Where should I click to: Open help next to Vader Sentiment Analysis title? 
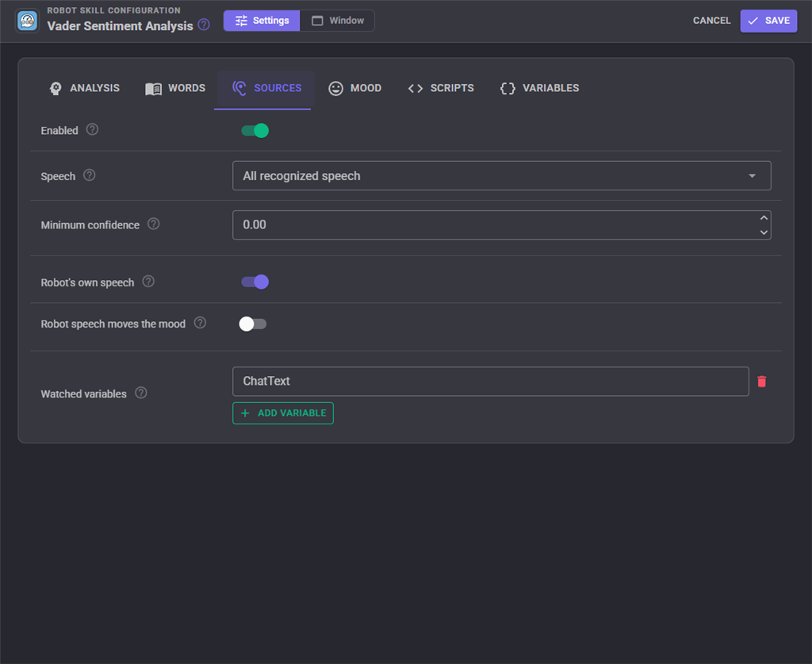[x=204, y=25]
